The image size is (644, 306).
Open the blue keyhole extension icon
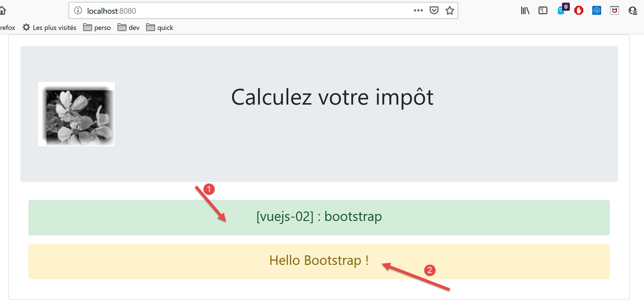point(596,11)
